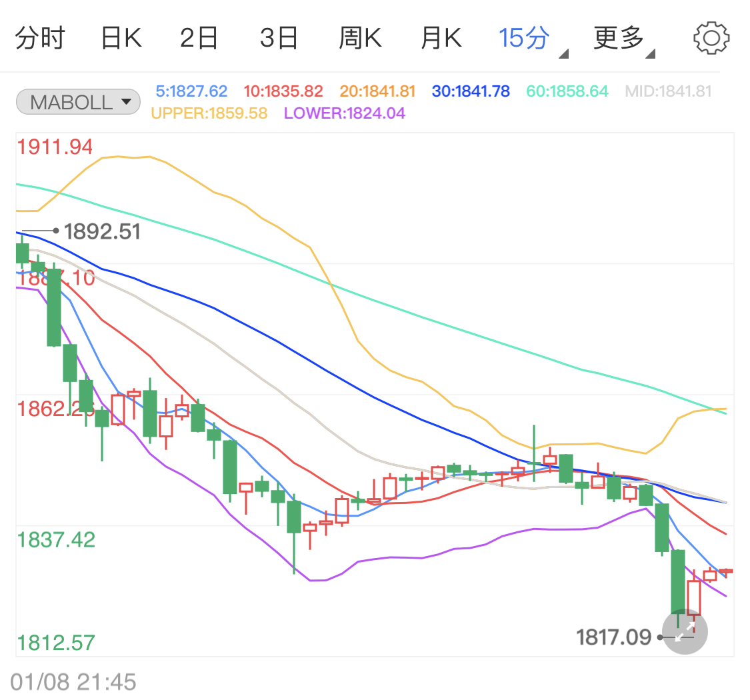
Task: Select the 3日 three-day tab
Action: (x=279, y=38)
